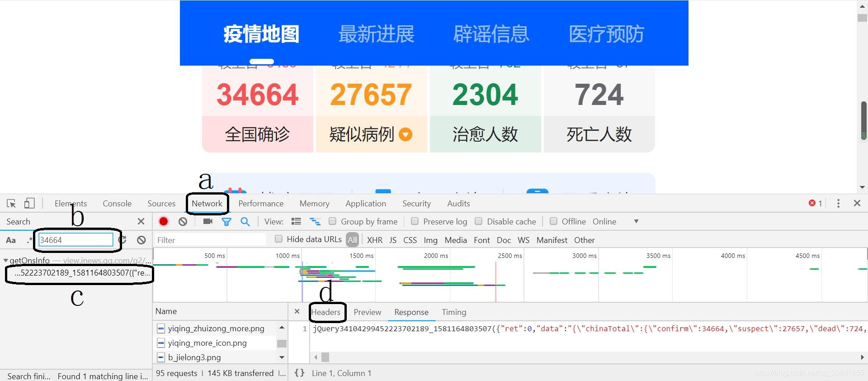Close the DevTools panel
Viewport: 868px width, 381px height.
(857, 203)
